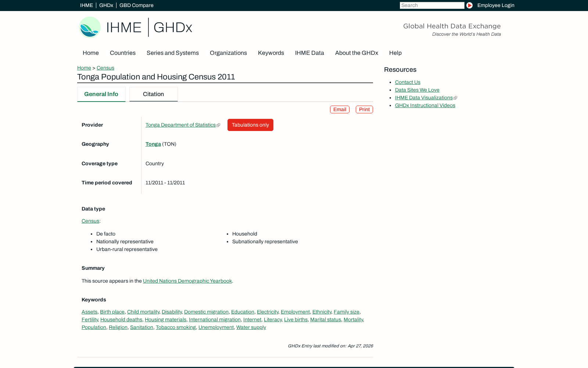Click the 'GHDx Entry last modified on' text
This screenshot has height=368, width=588.
tap(330, 346)
